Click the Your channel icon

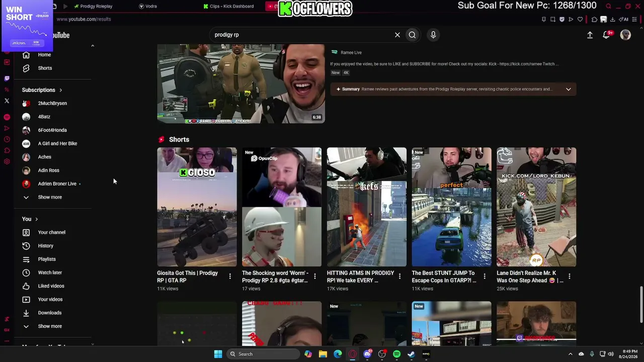click(x=26, y=232)
